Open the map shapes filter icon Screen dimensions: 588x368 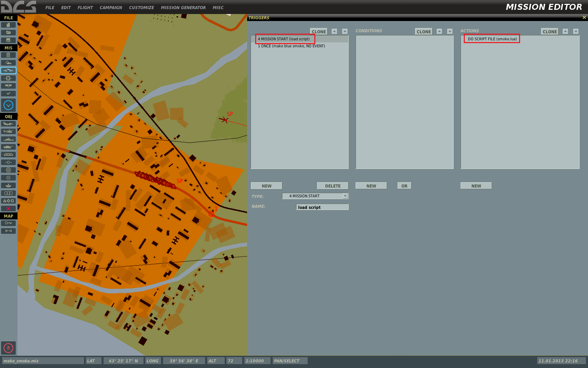pos(8,201)
